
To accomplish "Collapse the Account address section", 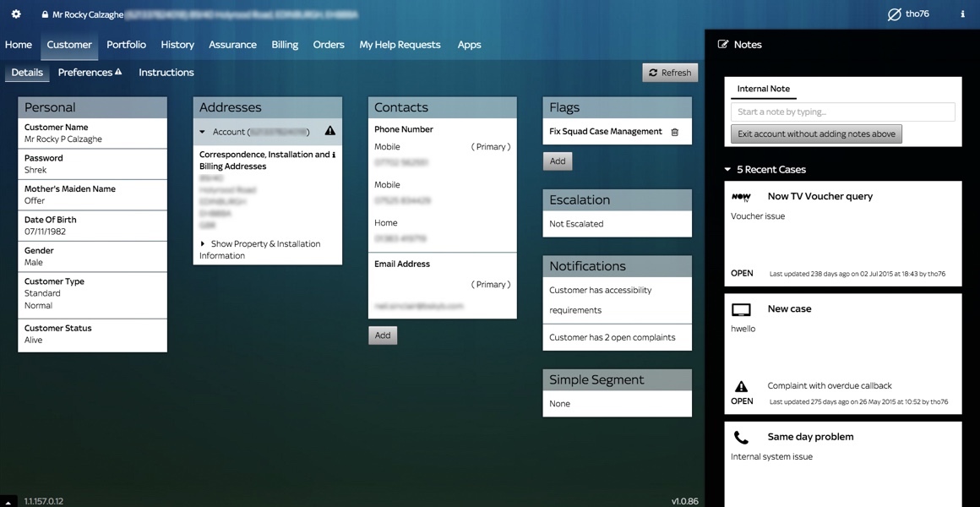I will [203, 132].
